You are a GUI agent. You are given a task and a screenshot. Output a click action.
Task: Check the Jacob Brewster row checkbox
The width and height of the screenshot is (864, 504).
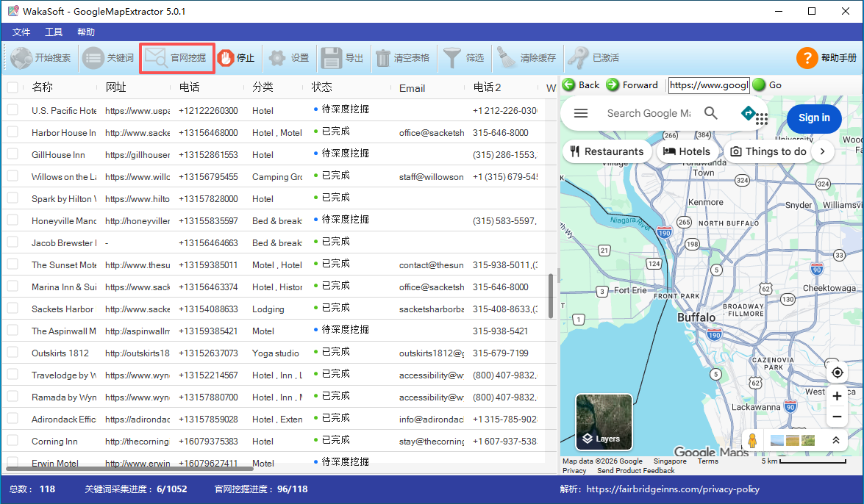(x=12, y=242)
